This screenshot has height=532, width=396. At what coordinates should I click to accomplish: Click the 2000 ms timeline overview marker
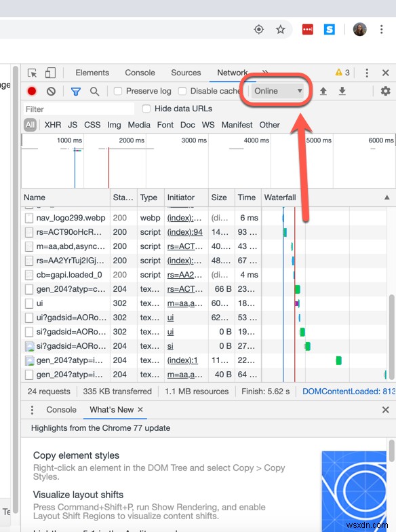pyautogui.click(x=132, y=140)
